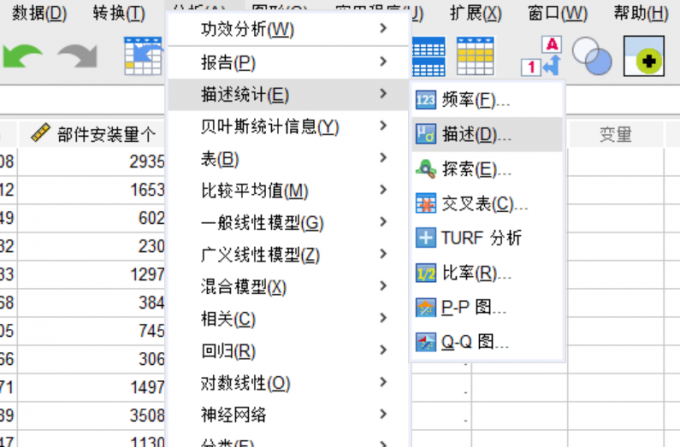Screen dimensions: 680x447
Task: Click the magnifier icon beside 探索
Action: point(426,169)
